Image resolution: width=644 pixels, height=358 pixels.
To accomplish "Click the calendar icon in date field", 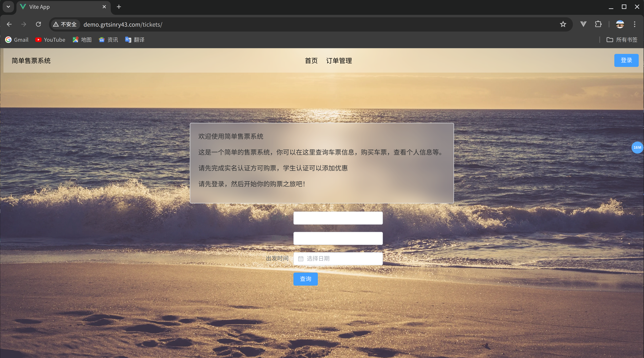I will [x=301, y=259].
